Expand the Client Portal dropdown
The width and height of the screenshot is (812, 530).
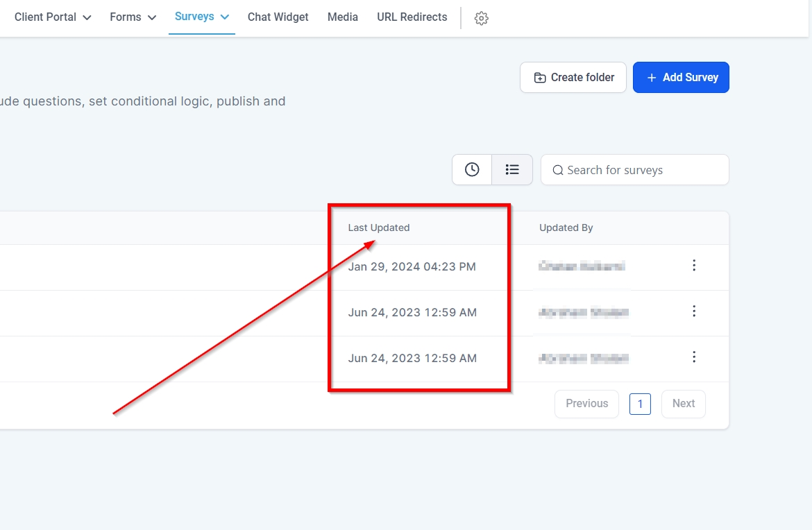(x=53, y=17)
